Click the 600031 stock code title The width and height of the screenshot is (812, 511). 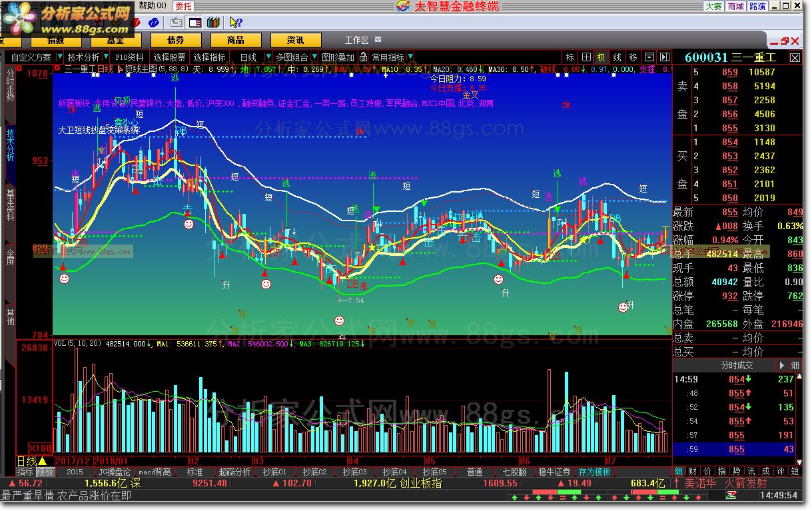[x=706, y=58]
